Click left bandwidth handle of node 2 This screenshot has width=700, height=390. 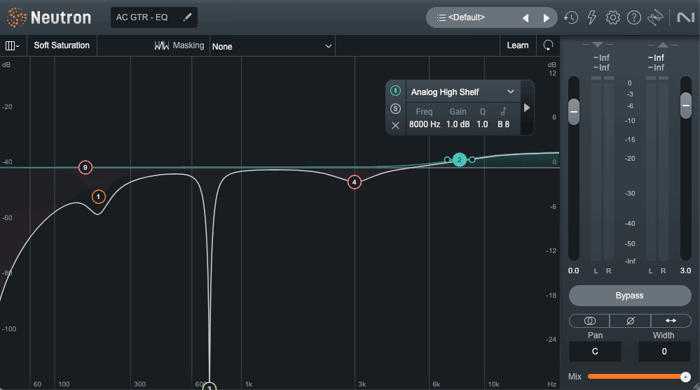pos(447,159)
